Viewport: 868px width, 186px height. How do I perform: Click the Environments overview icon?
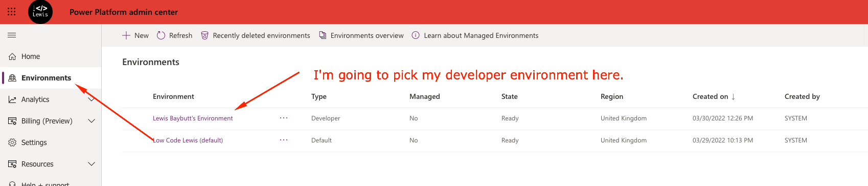[323, 35]
